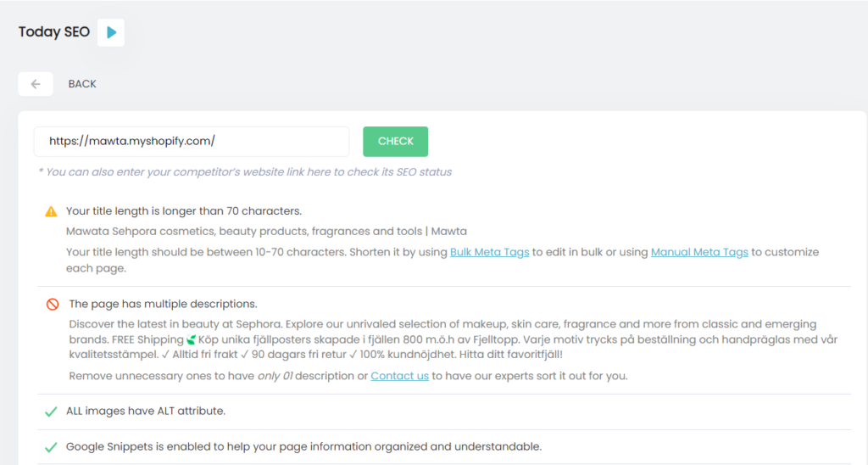The height and width of the screenshot is (465, 868).
Task: Click the green checkmark beside Google Snippets
Action: click(51, 446)
